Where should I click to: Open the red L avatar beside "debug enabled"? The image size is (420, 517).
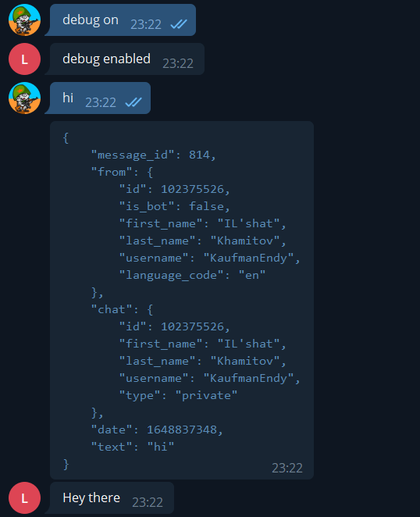point(24,59)
